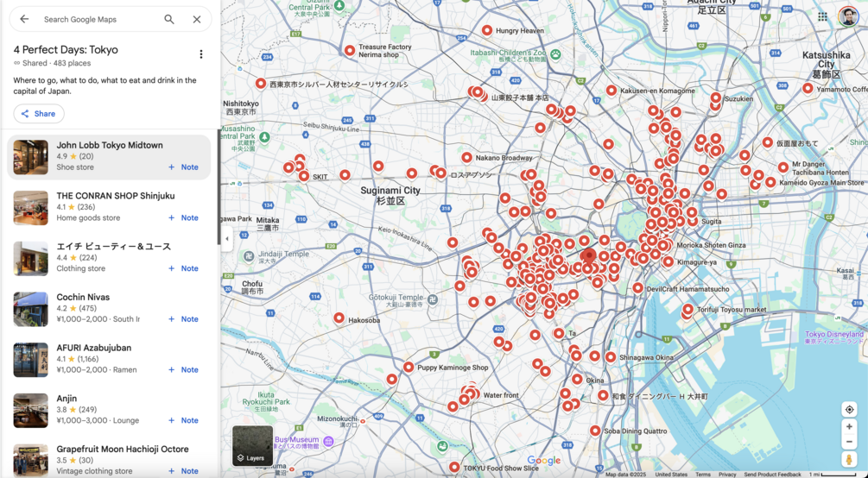
Task: Activate the Street View pegman icon
Action: point(849,460)
